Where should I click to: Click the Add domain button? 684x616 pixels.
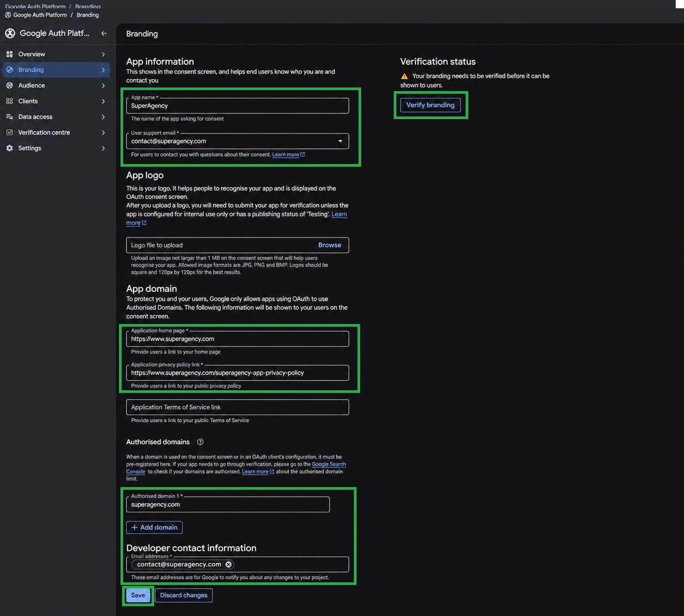[x=154, y=527]
